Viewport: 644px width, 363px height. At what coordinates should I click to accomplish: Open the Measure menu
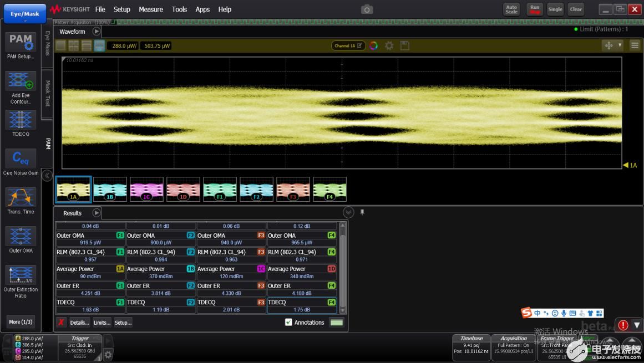tap(150, 9)
